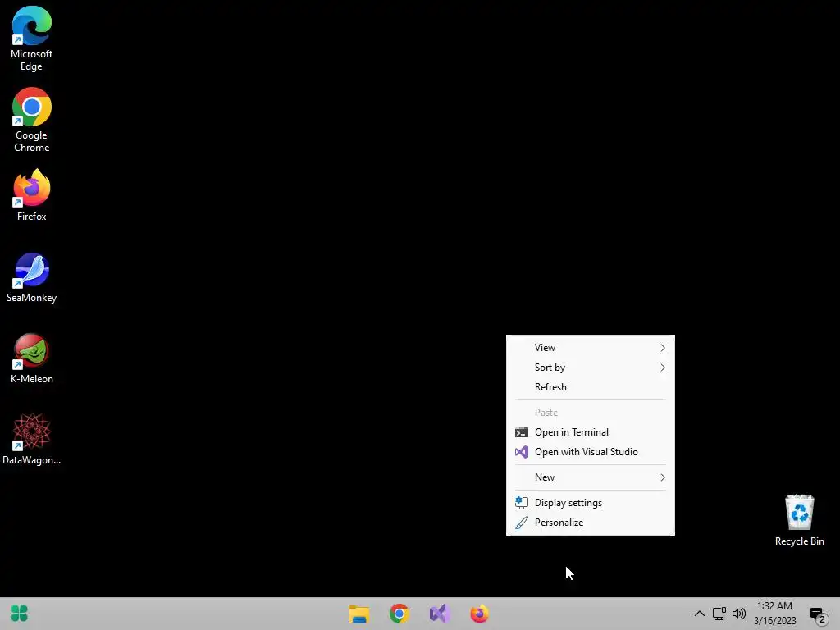Screen dimensions: 840x630
Task: Open File Explorer from the taskbar
Action: point(359,614)
